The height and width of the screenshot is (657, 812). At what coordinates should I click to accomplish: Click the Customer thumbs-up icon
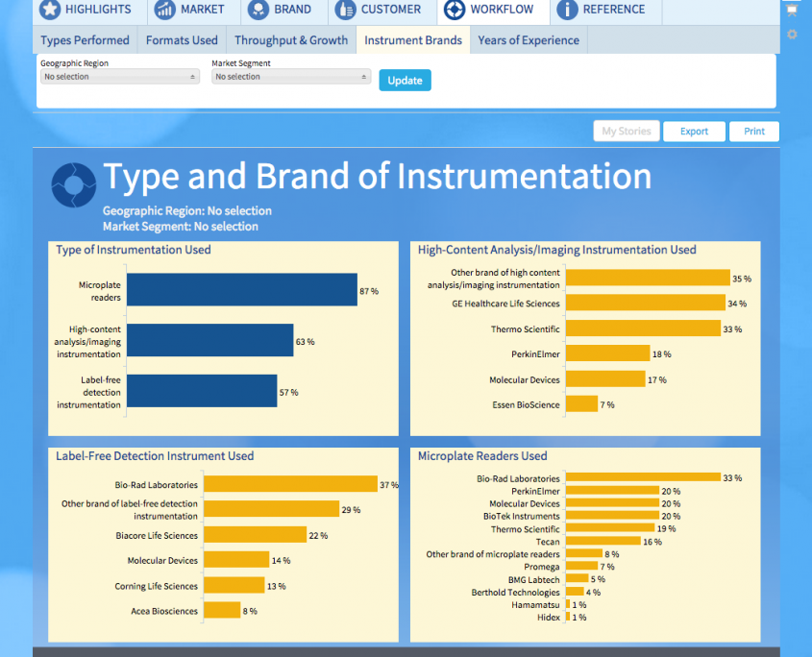click(345, 10)
